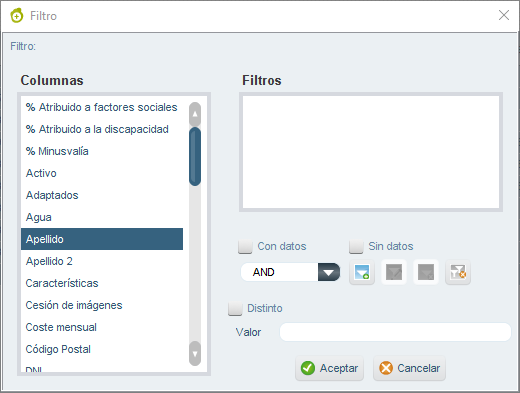Check the Sin datos checkbox
This screenshot has height=393, width=520.
(356, 246)
